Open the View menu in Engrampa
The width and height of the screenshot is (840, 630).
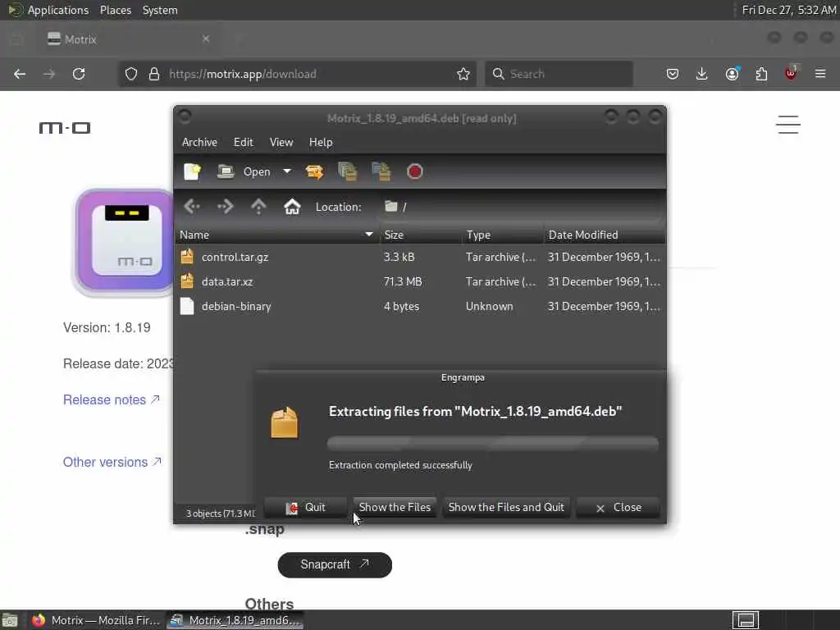coord(281,142)
